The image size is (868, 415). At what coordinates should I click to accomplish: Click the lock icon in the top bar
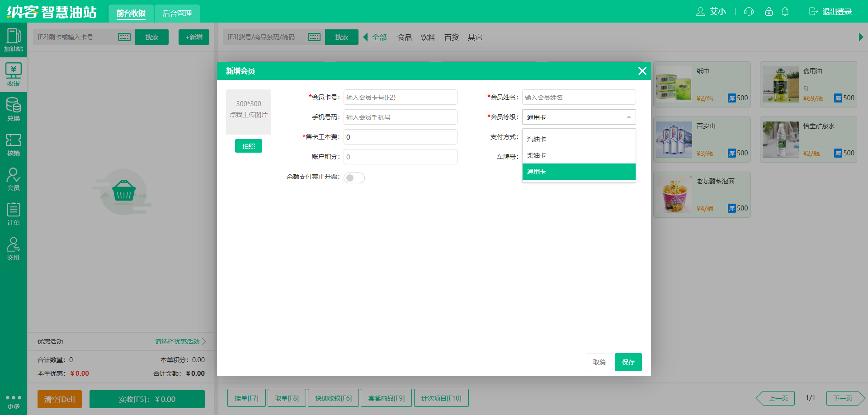tap(769, 11)
